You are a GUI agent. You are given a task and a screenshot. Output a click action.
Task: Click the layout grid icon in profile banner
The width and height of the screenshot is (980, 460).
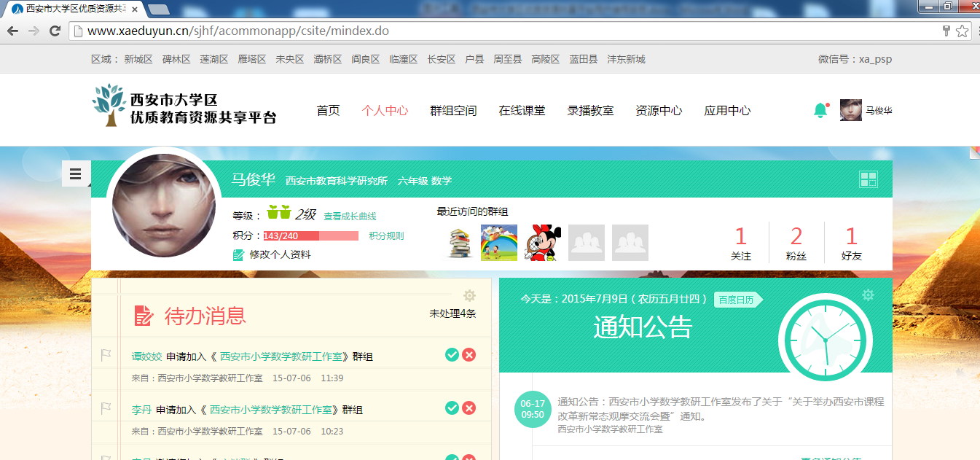(869, 180)
